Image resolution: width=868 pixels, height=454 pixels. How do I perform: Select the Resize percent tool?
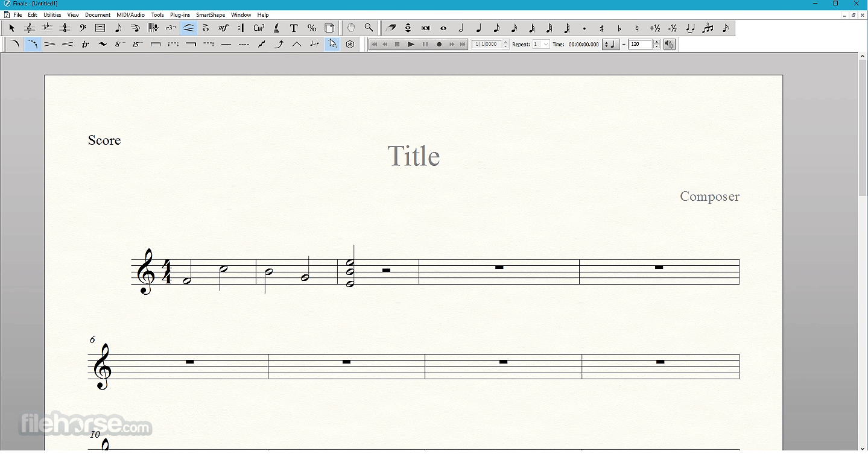click(312, 28)
